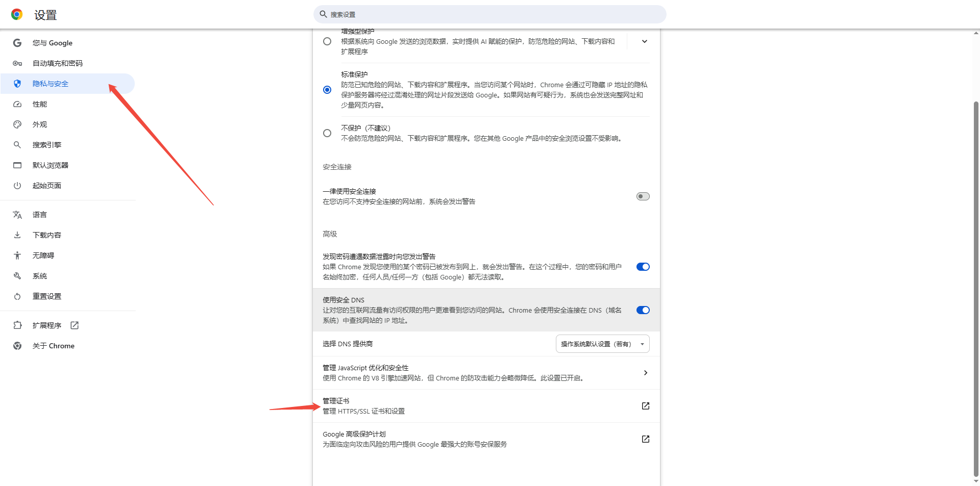Viewport: 980px width, 486px height.
Task: Select the 增强型保护 radio button
Action: click(x=327, y=41)
